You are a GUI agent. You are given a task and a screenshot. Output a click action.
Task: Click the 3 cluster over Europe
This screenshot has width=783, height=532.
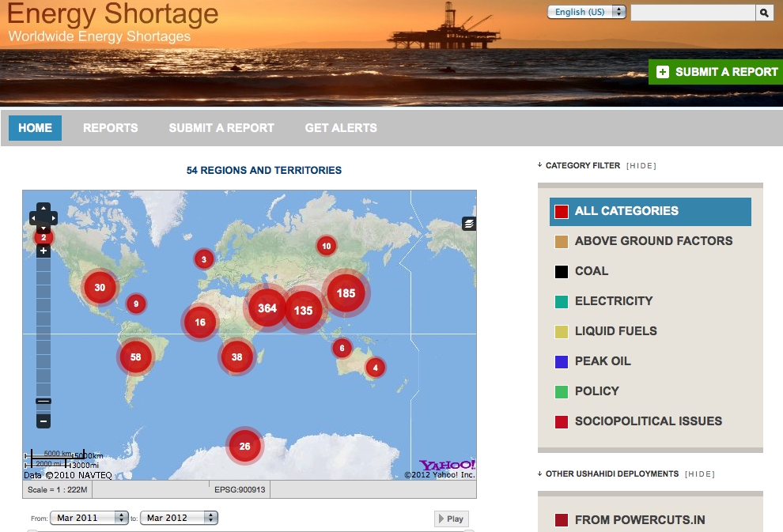[x=204, y=259]
